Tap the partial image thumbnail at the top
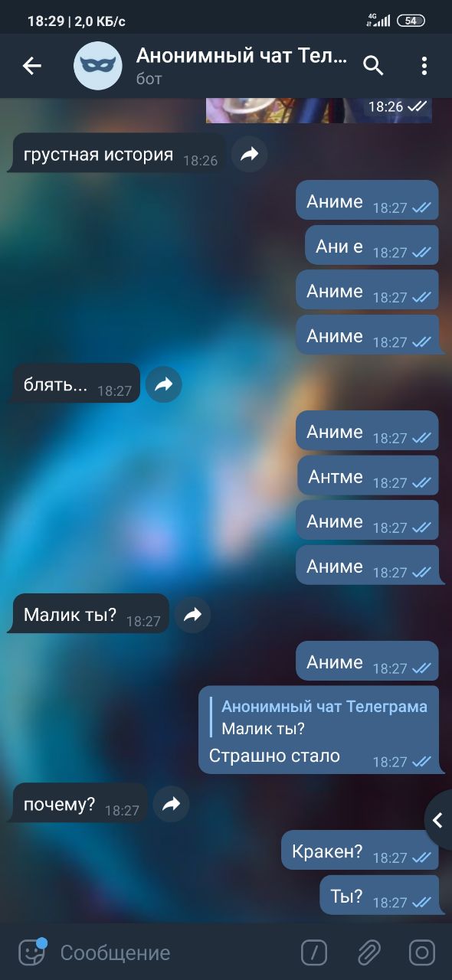The height and width of the screenshot is (980, 452). coord(319,110)
